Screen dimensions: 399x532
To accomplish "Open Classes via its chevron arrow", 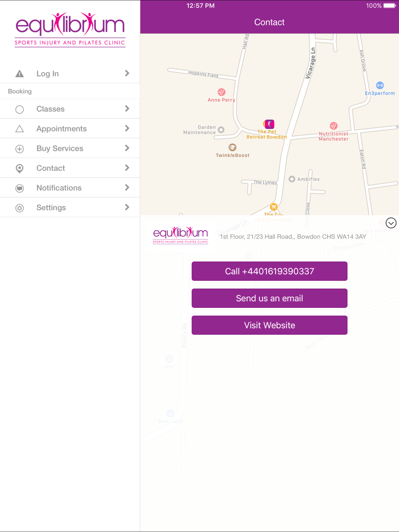I will (x=127, y=108).
